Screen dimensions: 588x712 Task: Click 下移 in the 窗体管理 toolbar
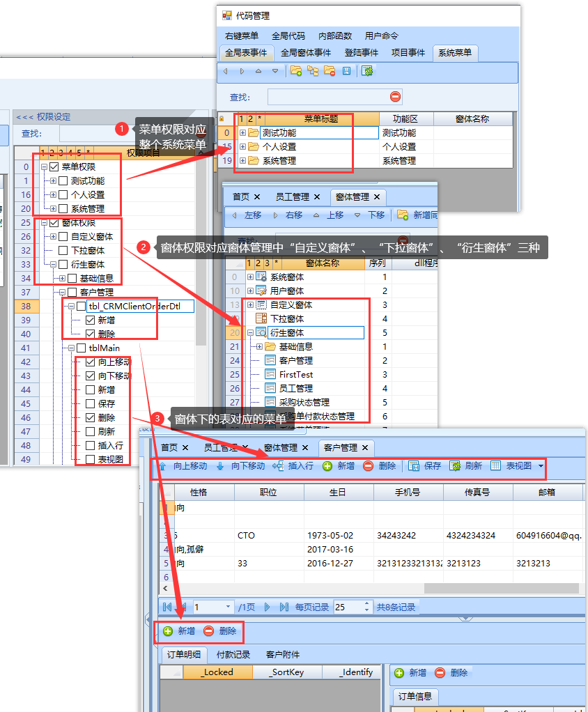[370, 215]
